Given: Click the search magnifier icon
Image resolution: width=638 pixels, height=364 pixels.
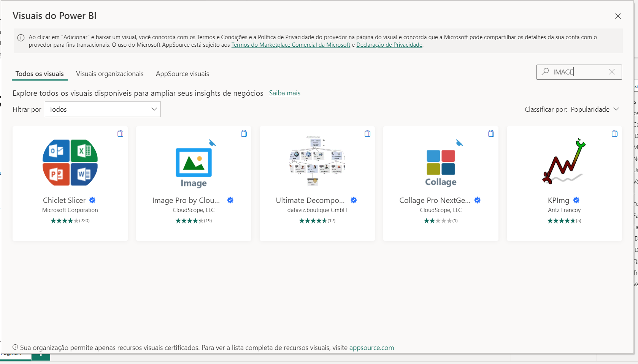Looking at the screenshot, I should click(x=545, y=71).
